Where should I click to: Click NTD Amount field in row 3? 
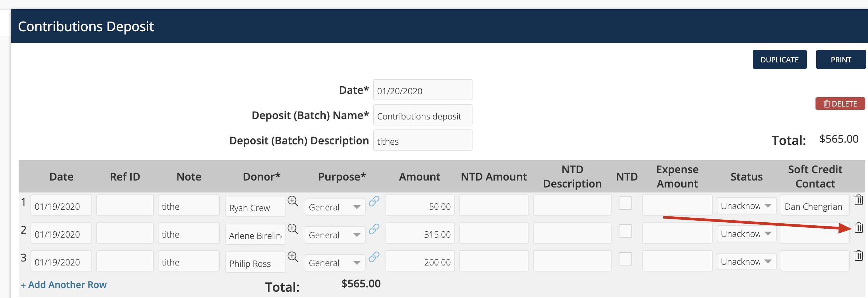point(493,261)
